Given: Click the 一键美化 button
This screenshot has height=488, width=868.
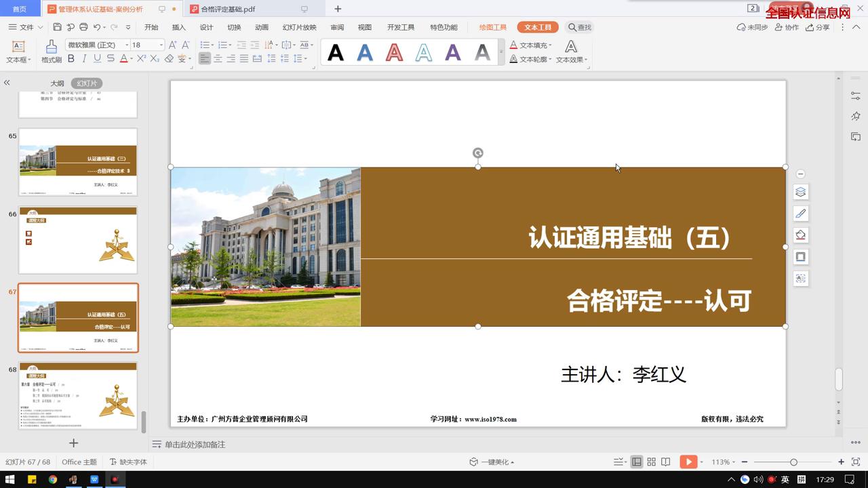Looking at the screenshot, I should (x=492, y=462).
